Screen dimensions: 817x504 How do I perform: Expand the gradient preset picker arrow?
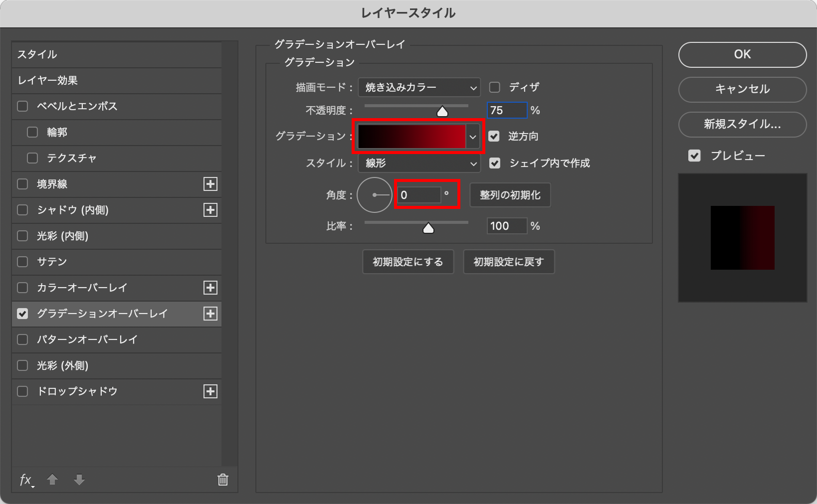point(473,137)
